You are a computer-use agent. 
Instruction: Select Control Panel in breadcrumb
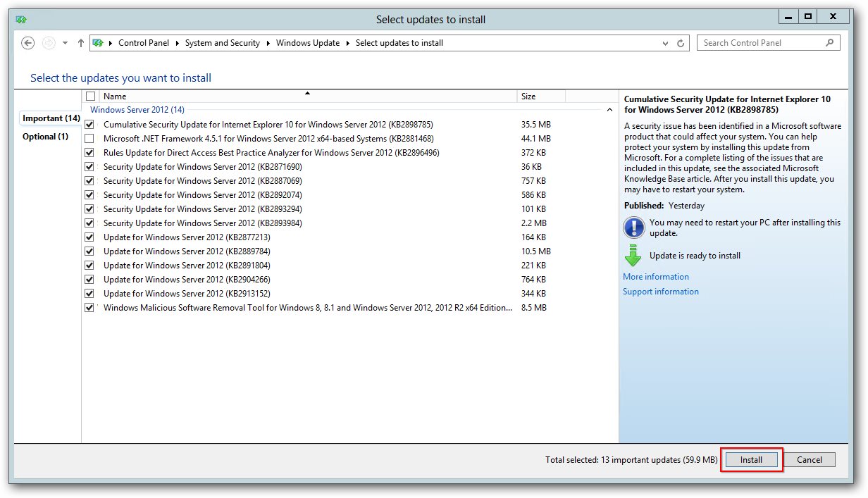click(144, 43)
